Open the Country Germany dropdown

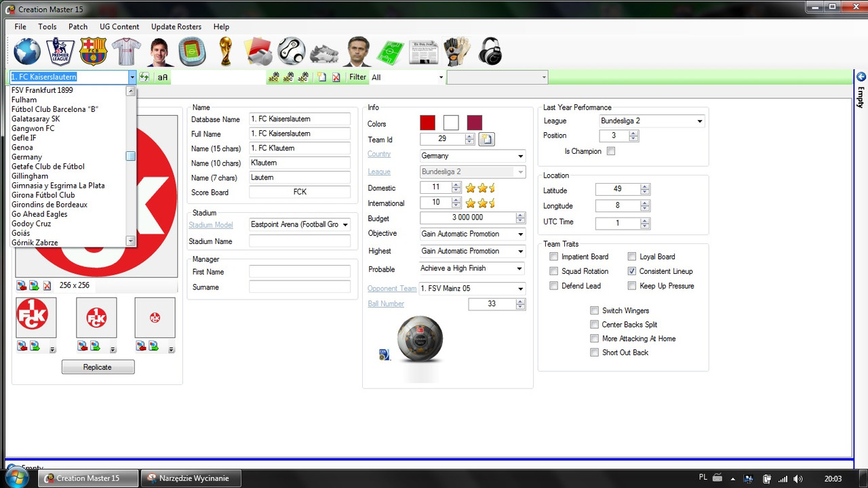[520, 156]
